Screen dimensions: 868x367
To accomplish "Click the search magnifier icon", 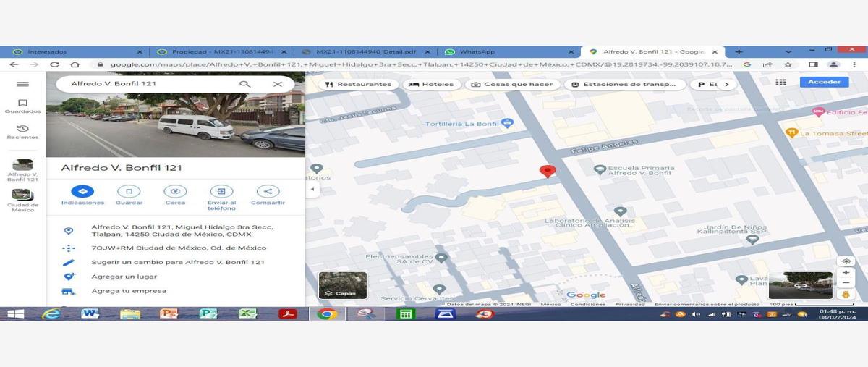I will click(245, 84).
